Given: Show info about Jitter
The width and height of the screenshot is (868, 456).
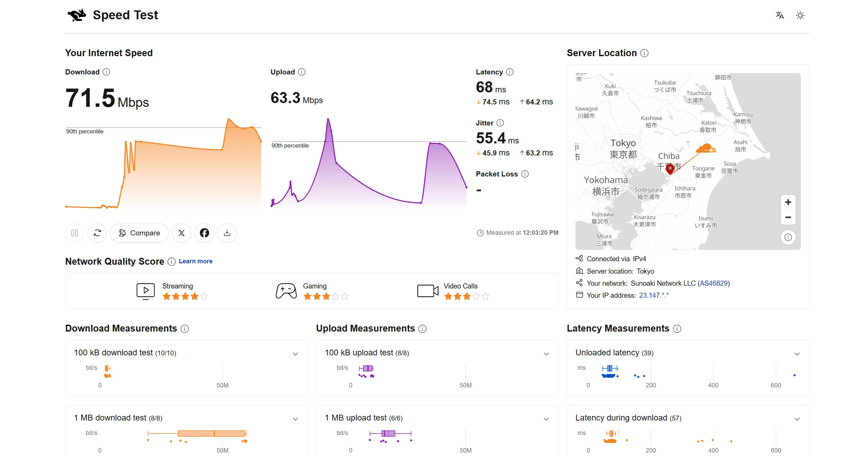Looking at the screenshot, I should [x=500, y=123].
